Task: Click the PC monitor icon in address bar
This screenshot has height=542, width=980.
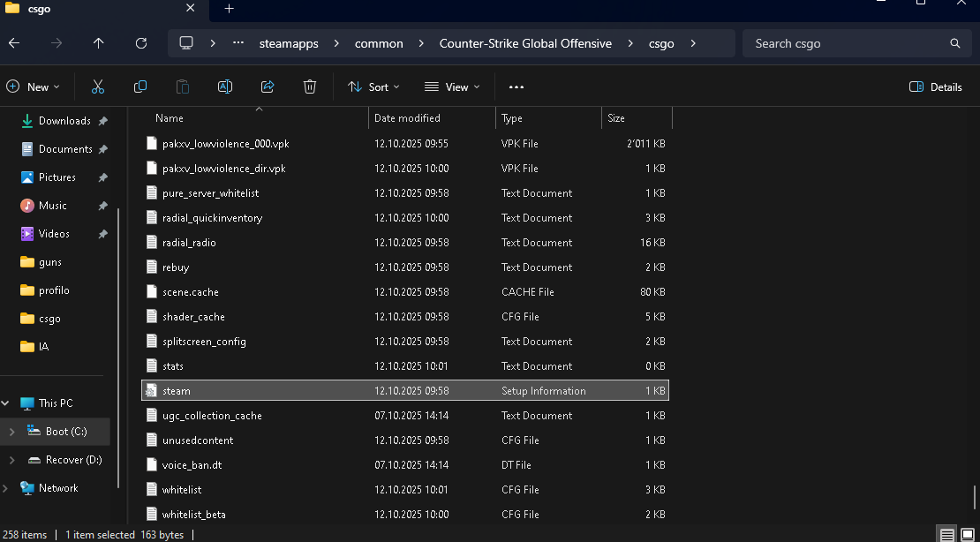Action: 185,43
